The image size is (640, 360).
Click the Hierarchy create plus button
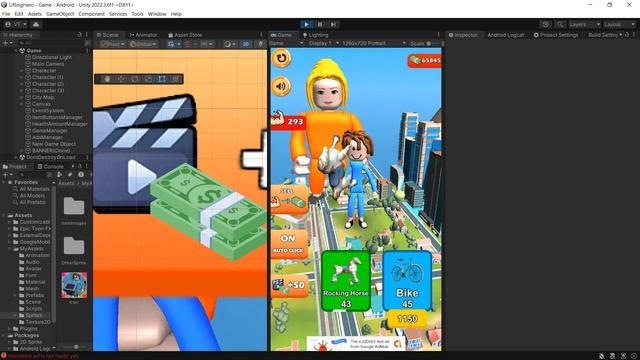pos(7,43)
